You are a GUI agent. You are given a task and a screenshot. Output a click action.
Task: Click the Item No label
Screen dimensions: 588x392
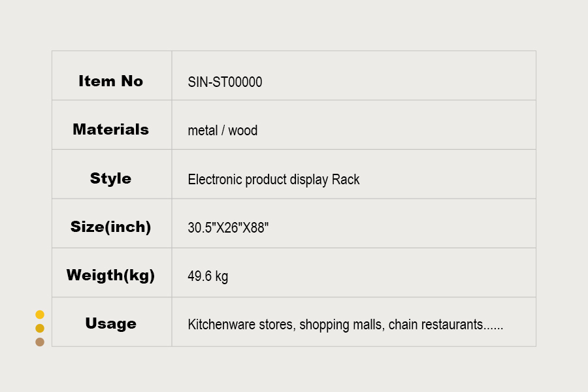click(110, 81)
